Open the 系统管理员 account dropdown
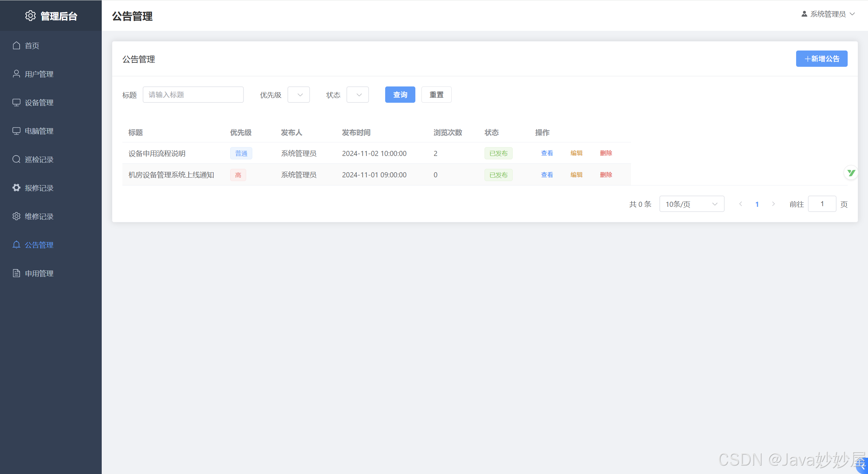 828,14
